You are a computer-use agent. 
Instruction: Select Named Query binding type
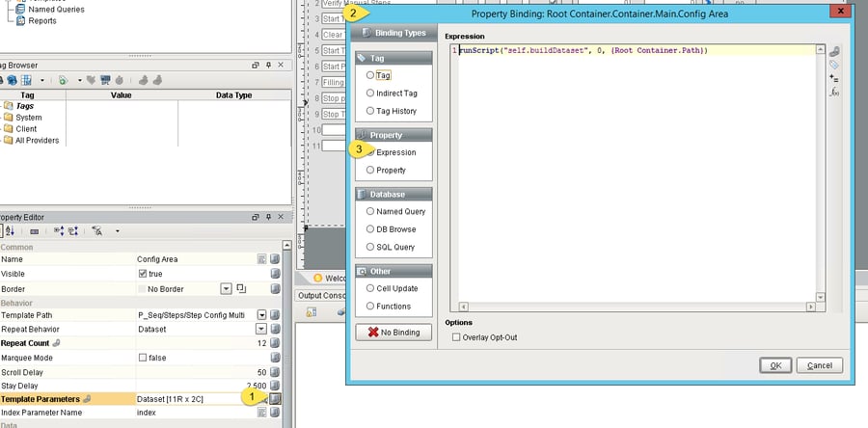[x=369, y=211]
